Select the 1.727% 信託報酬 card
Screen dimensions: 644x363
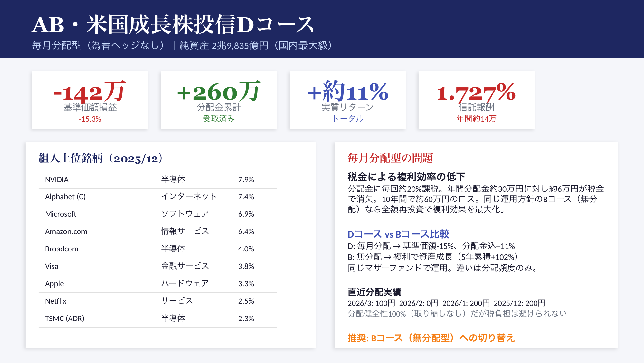[477, 100]
